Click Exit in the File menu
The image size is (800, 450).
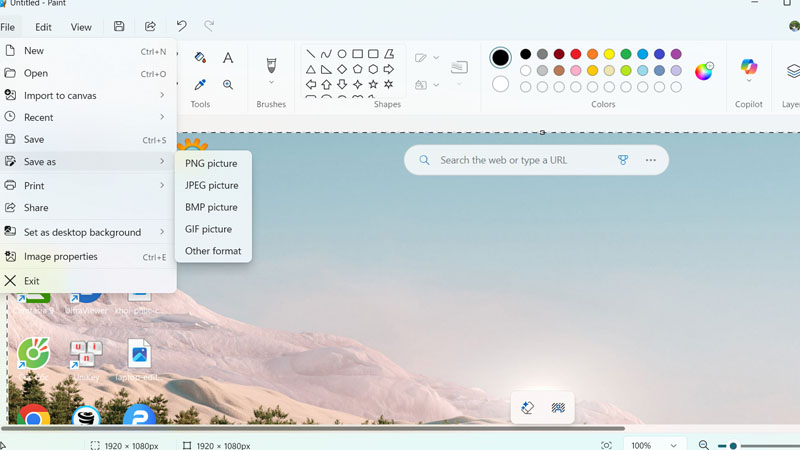(x=32, y=281)
